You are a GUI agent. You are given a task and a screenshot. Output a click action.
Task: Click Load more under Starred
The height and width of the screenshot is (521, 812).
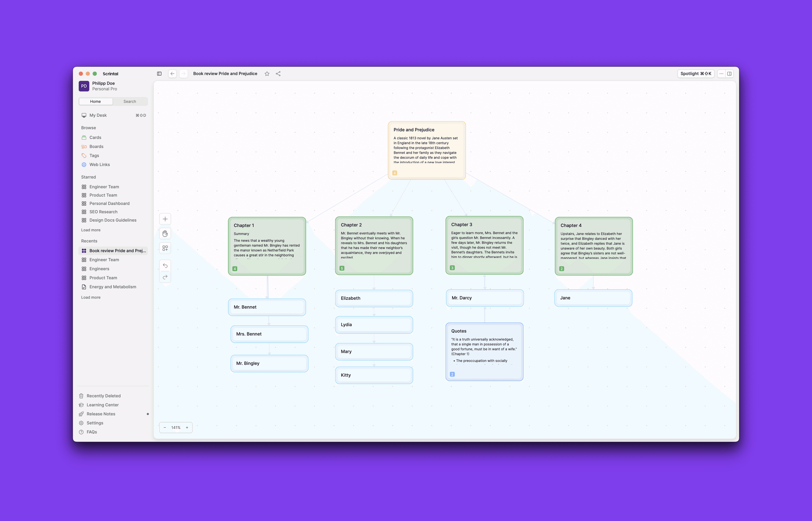point(91,230)
